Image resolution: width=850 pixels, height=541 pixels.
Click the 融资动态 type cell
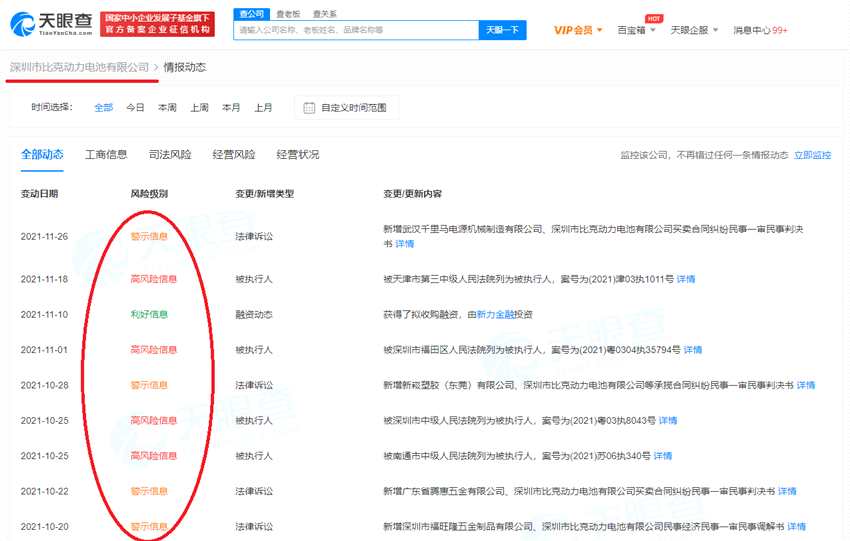click(x=254, y=314)
